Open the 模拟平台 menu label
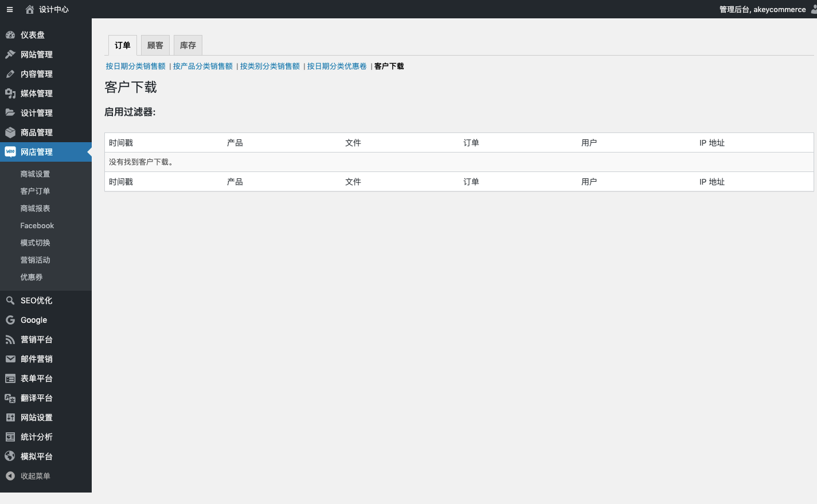 coord(37,456)
